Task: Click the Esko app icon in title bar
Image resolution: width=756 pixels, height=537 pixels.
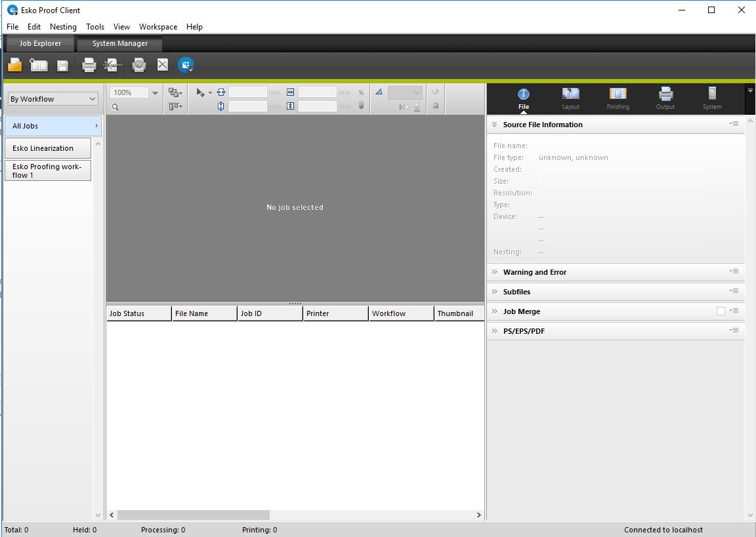Action: click(x=12, y=10)
